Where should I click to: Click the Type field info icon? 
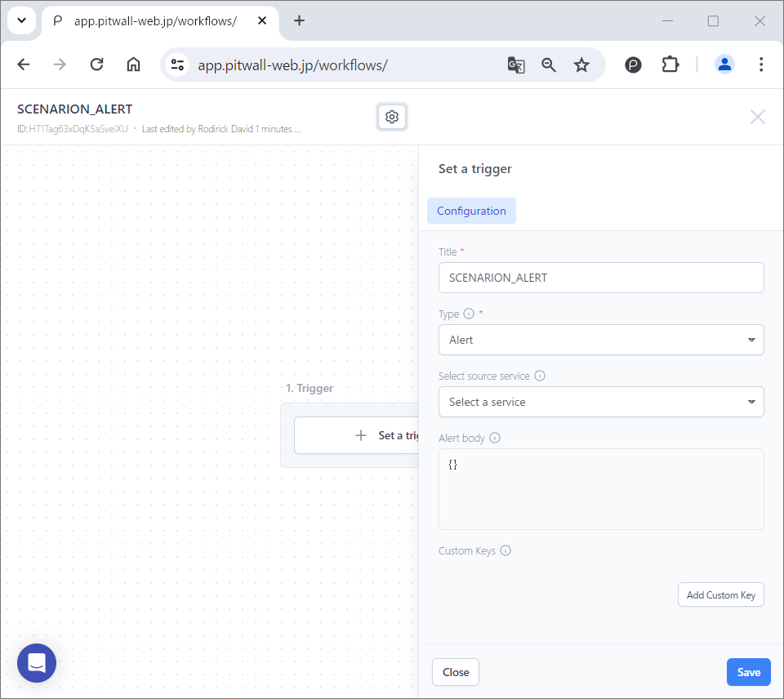tap(469, 314)
